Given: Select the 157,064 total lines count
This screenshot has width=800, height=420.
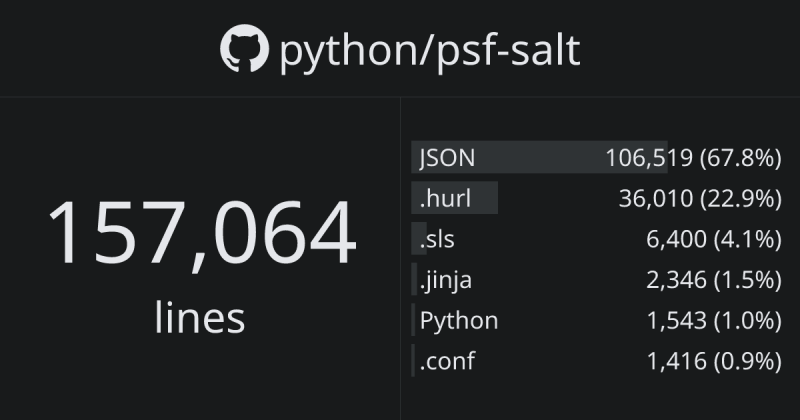Looking at the screenshot, I should (x=202, y=233).
